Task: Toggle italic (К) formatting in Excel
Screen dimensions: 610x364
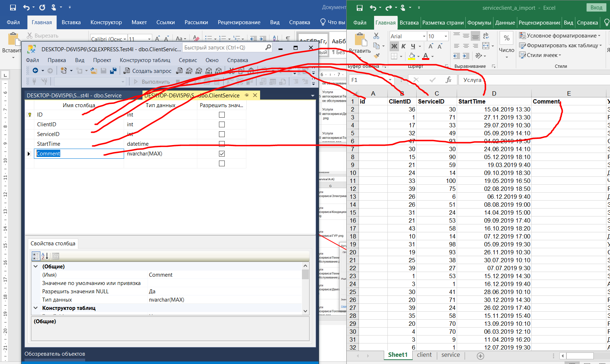Action: tap(403, 46)
